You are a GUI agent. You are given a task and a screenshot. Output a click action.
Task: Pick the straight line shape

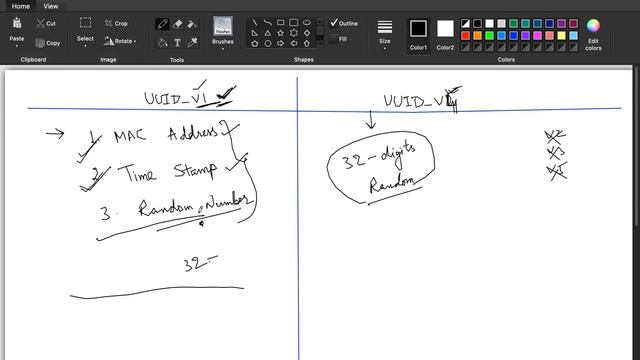point(255,22)
